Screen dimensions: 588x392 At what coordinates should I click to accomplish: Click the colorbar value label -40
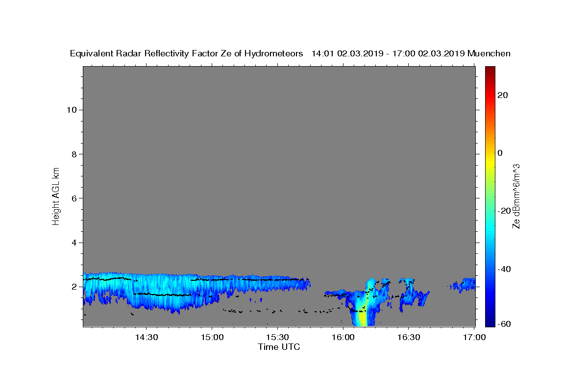point(503,269)
